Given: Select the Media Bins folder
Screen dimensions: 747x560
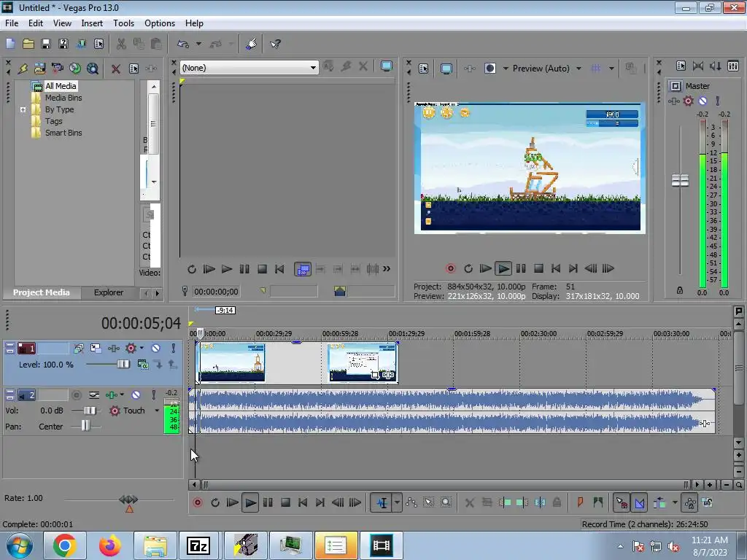Looking at the screenshot, I should pos(63,98).
